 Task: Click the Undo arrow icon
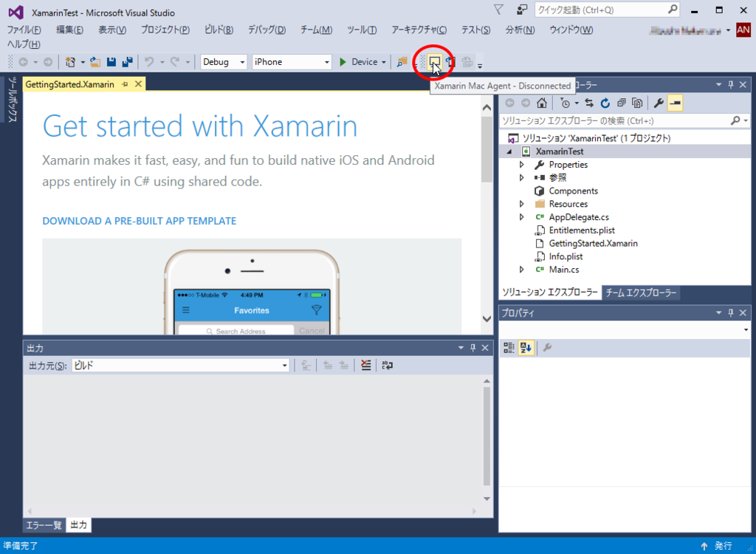pyautogui.click(x=149, y=62)
